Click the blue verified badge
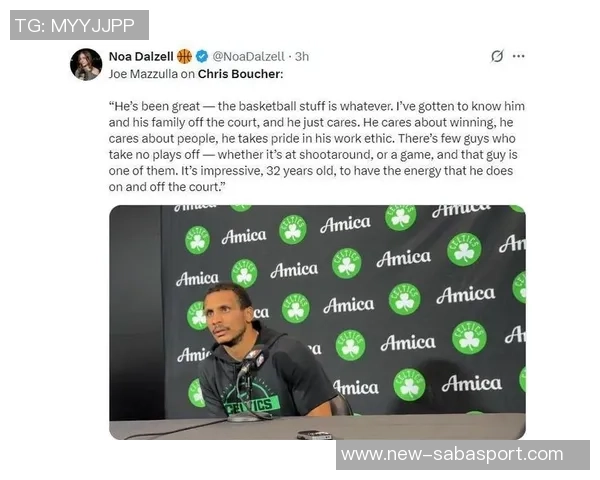The height and width of the screenshot is (480, 600). click(x=200, y=56)
